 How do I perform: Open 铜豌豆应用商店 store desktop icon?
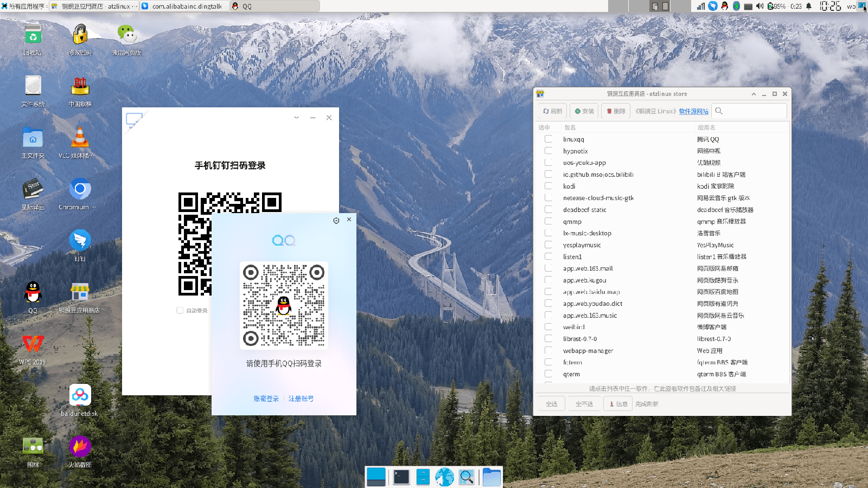point(80,293)
